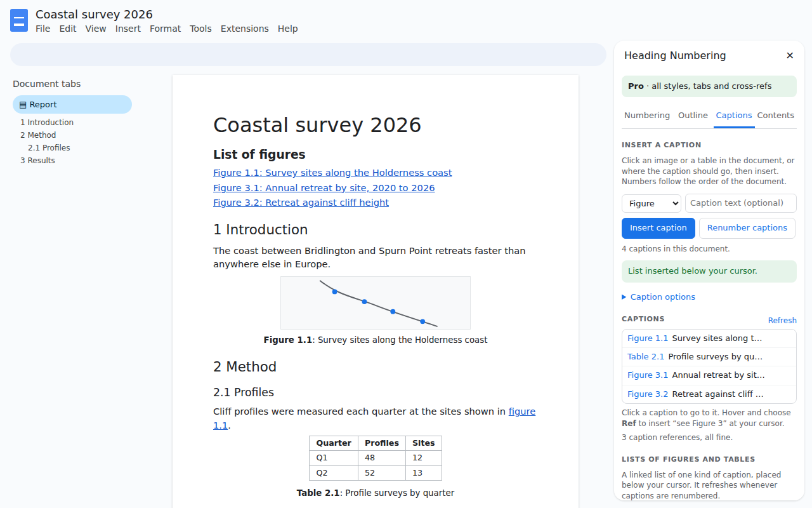Open the File menu
The image size is (812, 508).
(43, 29)
